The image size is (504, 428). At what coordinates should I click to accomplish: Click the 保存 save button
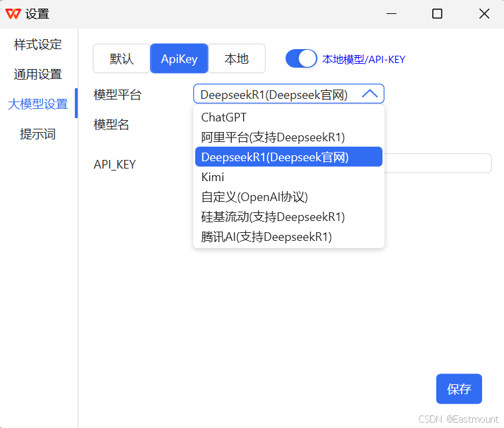[x=459, y=389]
